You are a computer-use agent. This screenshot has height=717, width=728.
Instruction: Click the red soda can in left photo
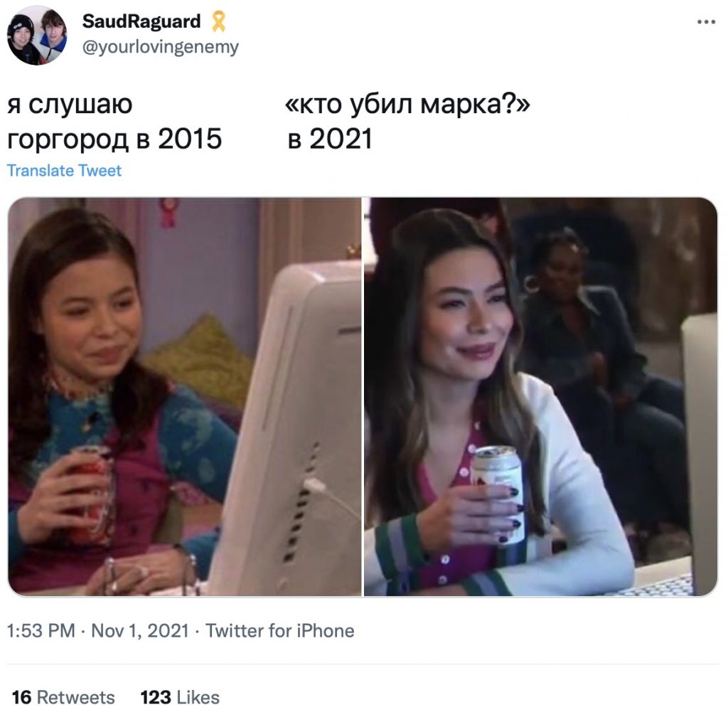coord(93,494)
